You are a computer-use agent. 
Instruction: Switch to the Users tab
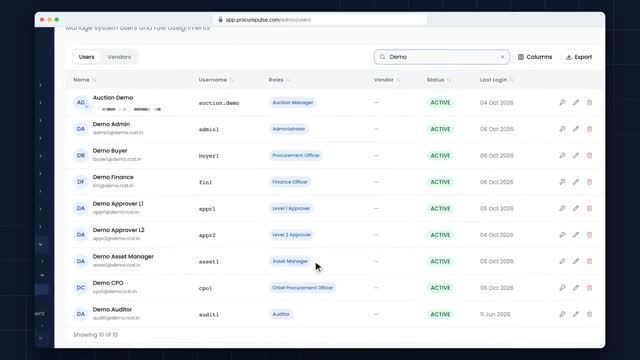pyautogui.click(x=87, y=57)
